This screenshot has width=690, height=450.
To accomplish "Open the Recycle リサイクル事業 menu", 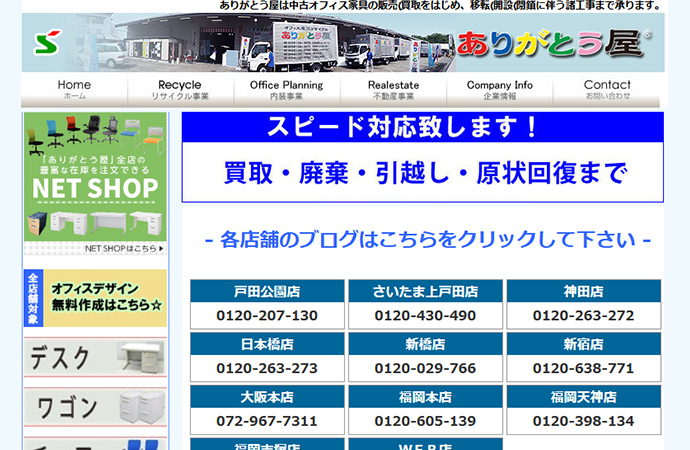I will (180, 90).
